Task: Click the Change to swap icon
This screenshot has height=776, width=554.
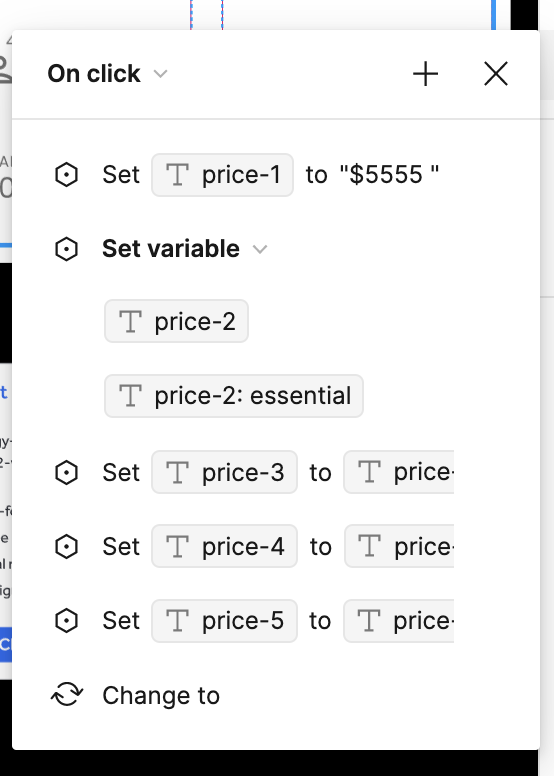Action: [67, 695]
